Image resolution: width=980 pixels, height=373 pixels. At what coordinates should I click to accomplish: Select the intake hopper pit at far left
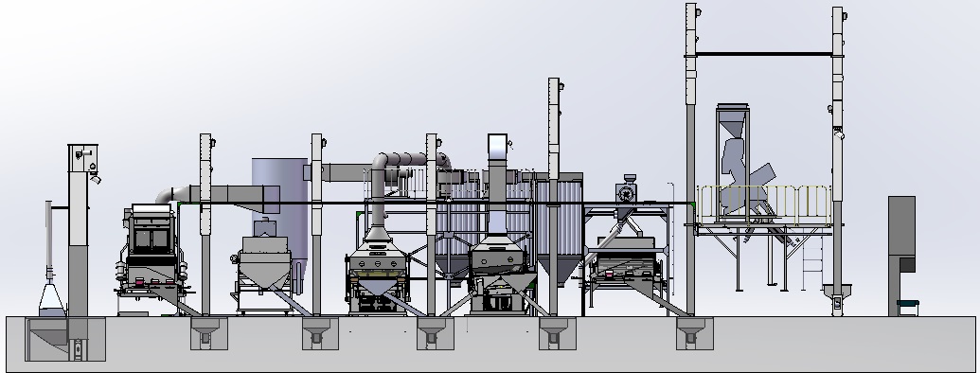pos(65,339)
